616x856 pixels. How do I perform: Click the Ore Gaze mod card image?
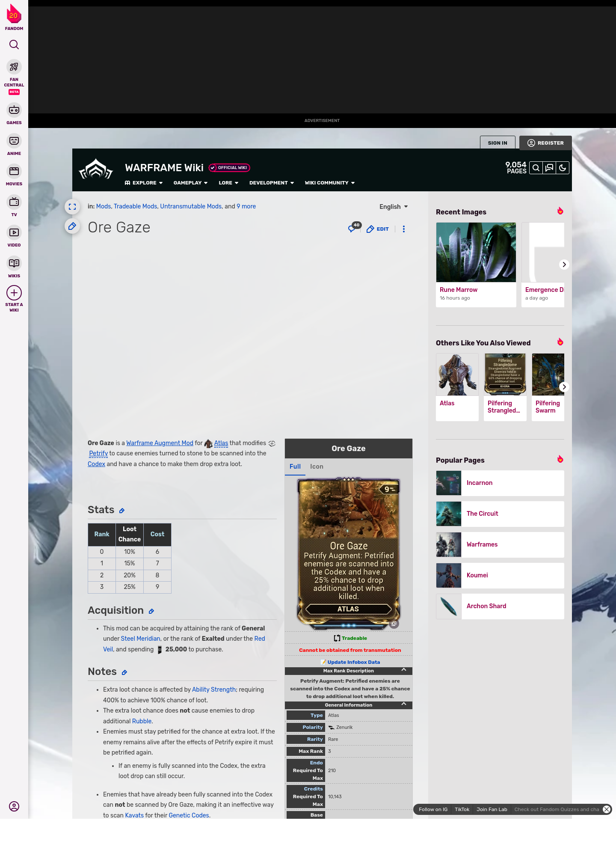point(348,553)
